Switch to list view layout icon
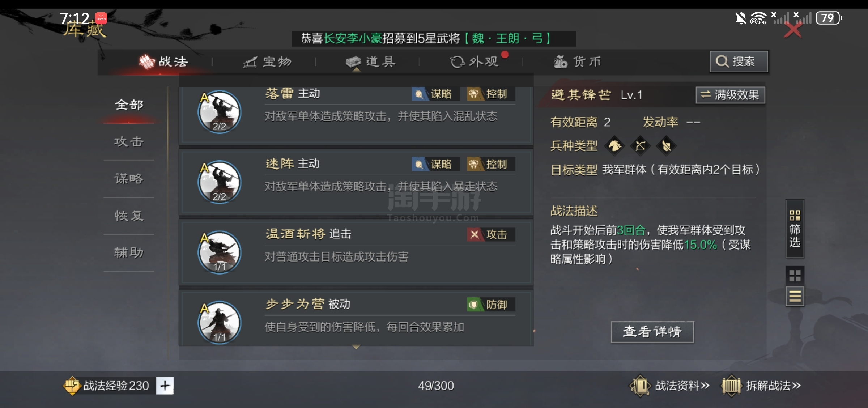Image resolution: width=868 pixels, height=408 pixels. [x=795, y=296]
